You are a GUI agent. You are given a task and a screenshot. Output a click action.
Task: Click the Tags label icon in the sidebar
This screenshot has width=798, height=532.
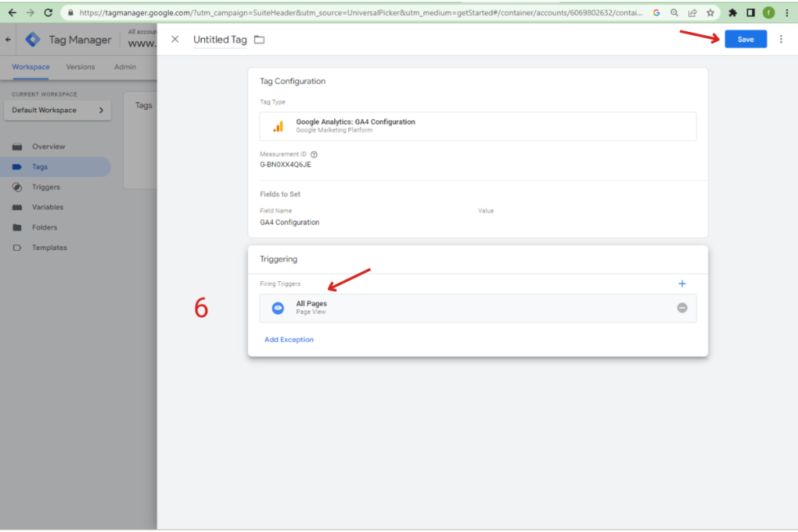17,167
